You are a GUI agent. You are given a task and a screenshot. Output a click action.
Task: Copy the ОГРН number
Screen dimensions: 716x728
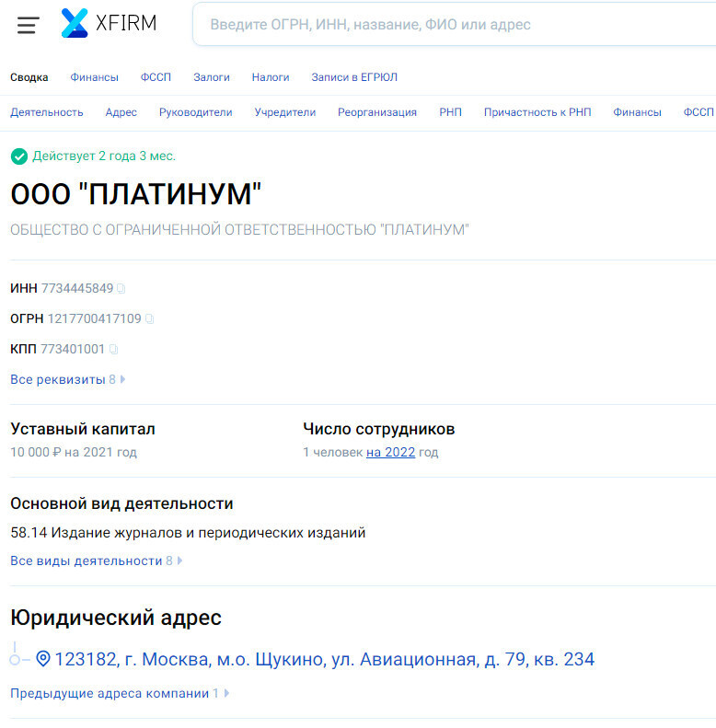tap(149, 319)
